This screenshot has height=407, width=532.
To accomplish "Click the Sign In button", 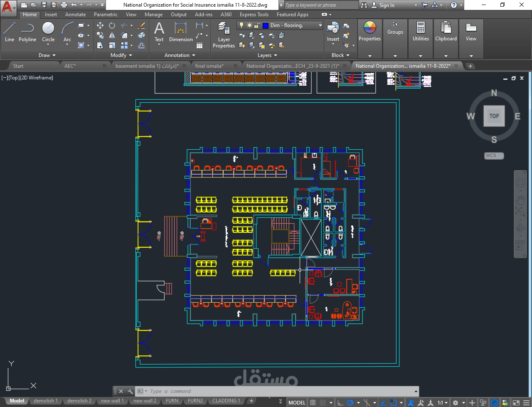I will [386, 5].
